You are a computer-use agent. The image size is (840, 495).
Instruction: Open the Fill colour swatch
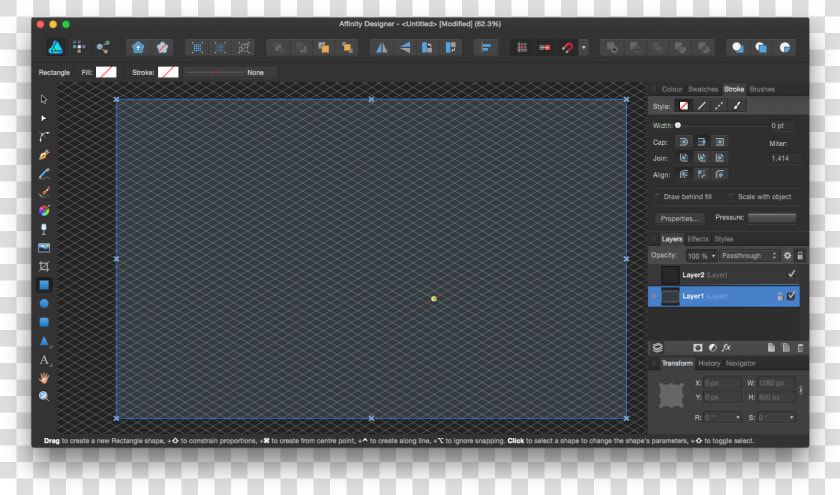[106, 72]
